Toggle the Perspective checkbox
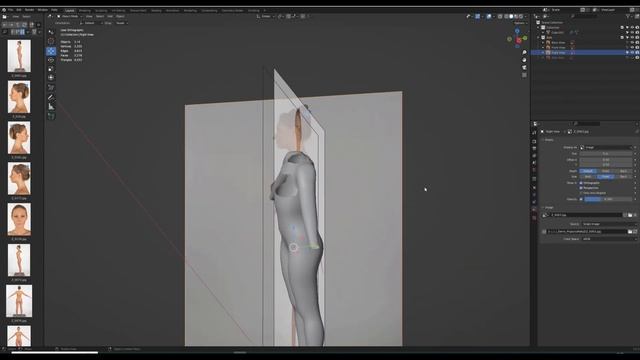 click(581, 188)
